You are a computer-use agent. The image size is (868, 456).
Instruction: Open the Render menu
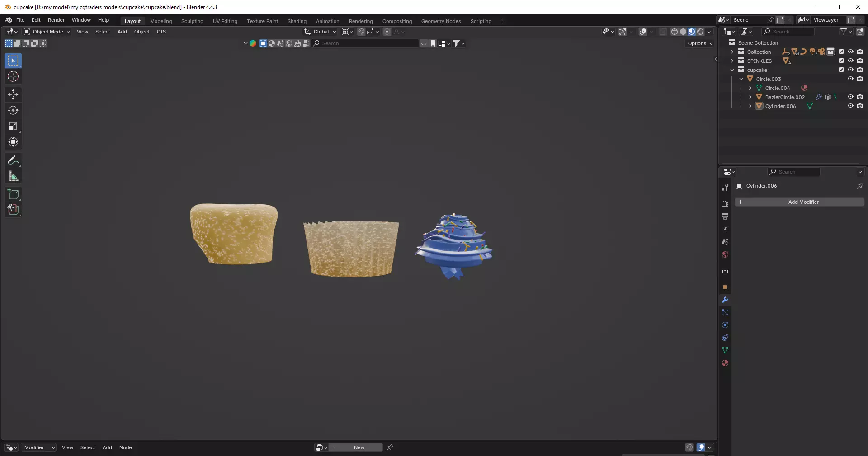(x=56, y=20)
